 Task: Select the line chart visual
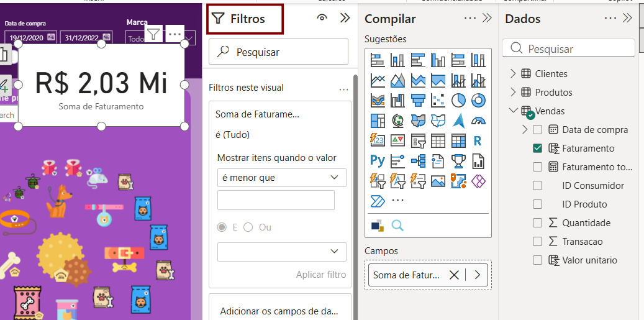[x=378, y=80]
